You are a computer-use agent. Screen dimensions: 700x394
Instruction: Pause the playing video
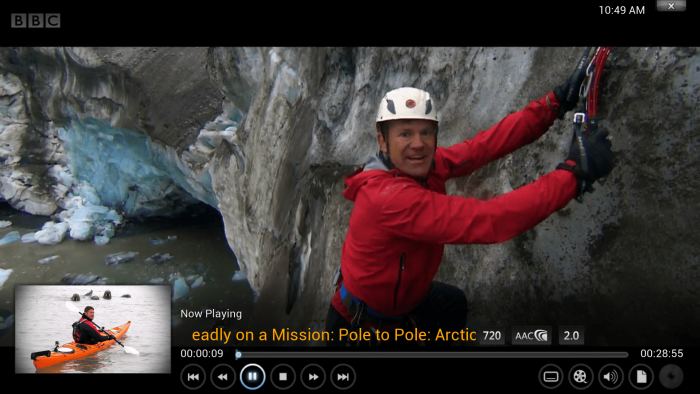point(253,377)
